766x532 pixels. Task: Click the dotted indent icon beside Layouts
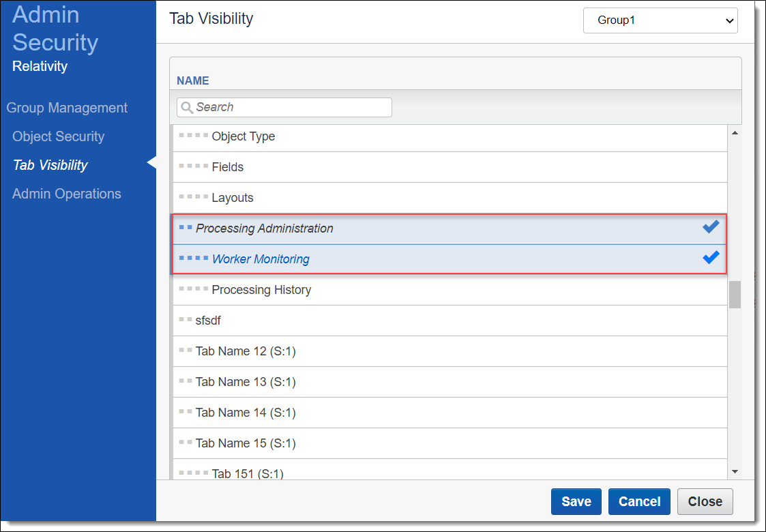coord(194,197)
